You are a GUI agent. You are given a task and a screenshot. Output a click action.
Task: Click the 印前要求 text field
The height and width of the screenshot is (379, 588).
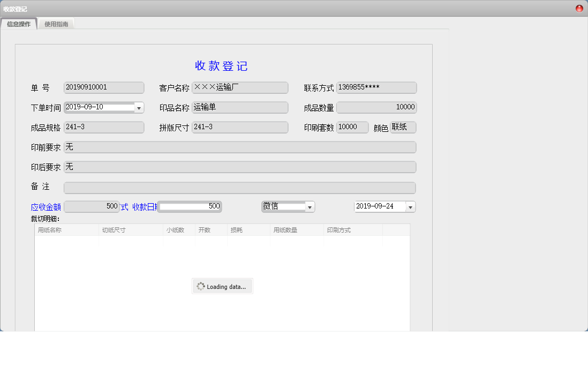[240, 147]
